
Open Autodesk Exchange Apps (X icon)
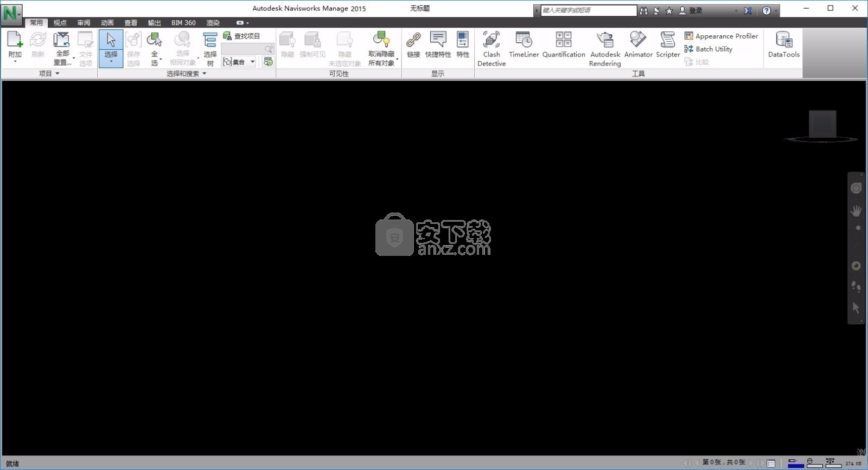pyautogui.click(x=748, y=10)
